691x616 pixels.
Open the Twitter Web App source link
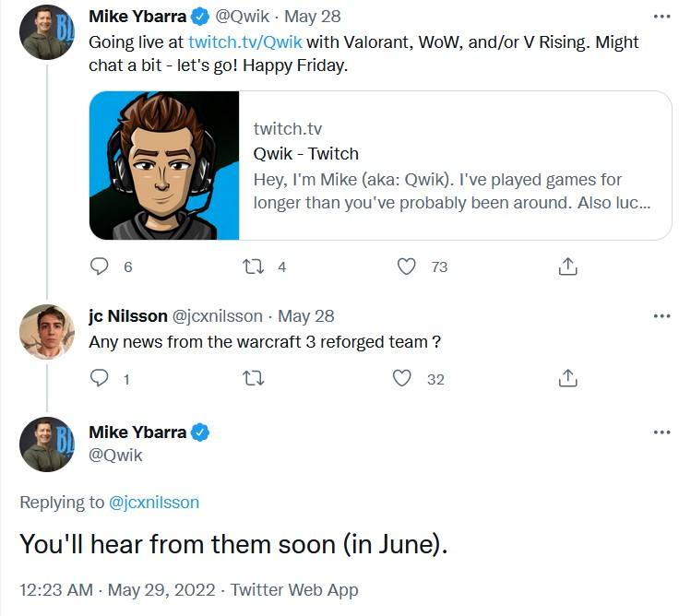(294, 590)
